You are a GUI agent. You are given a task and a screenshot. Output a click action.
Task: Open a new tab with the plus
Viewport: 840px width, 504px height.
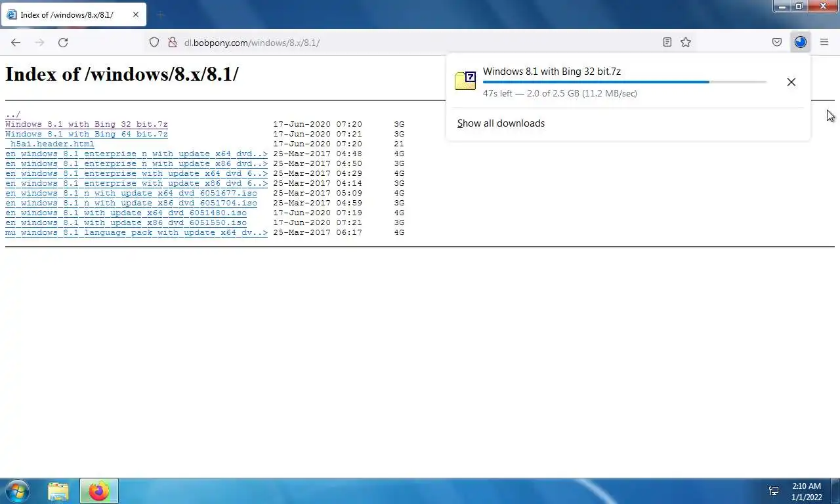coord(160,14)
